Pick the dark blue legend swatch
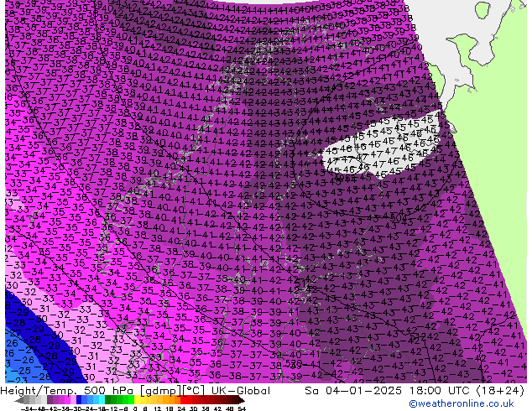Viewport: 532px width, 411px height. pyautogui.click(x=79, y=400)
